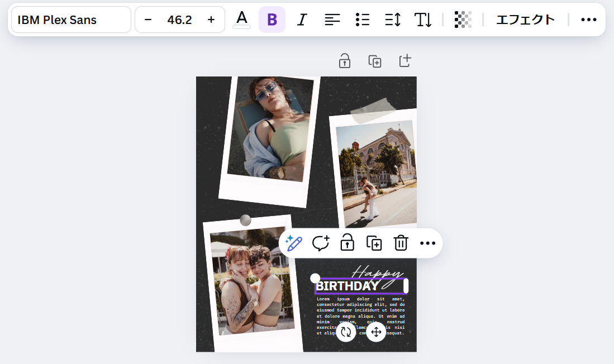
Task: Expand more options in top toolbar
Action: tap(589, 20)
